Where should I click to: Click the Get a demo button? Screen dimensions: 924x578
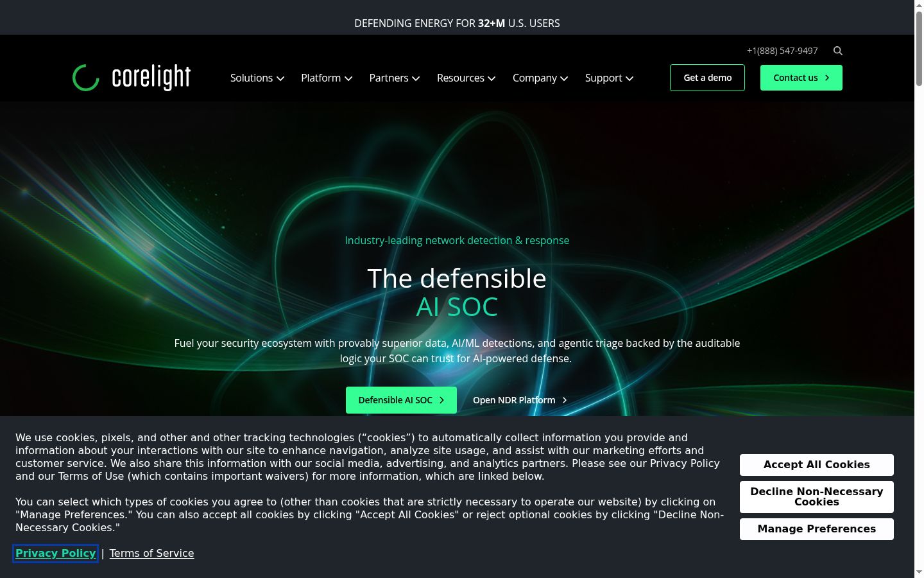(707, 78)
